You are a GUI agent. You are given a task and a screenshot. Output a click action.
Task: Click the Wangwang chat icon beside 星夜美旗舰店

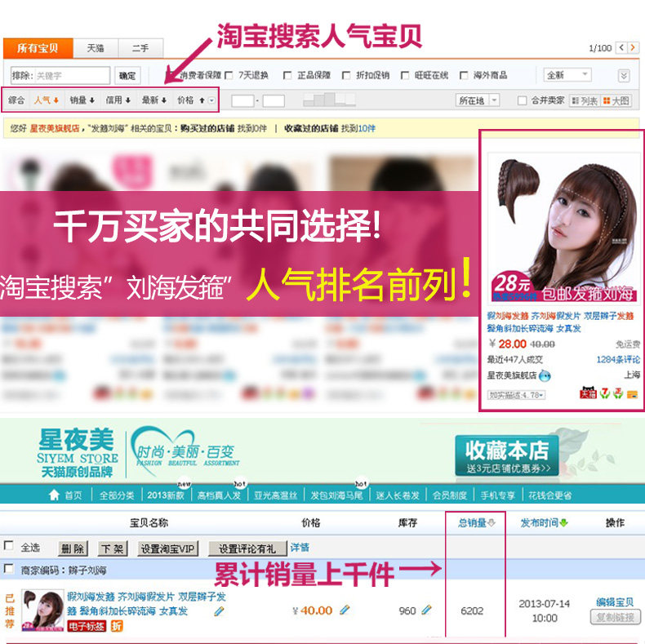click(x=545, y=375)
